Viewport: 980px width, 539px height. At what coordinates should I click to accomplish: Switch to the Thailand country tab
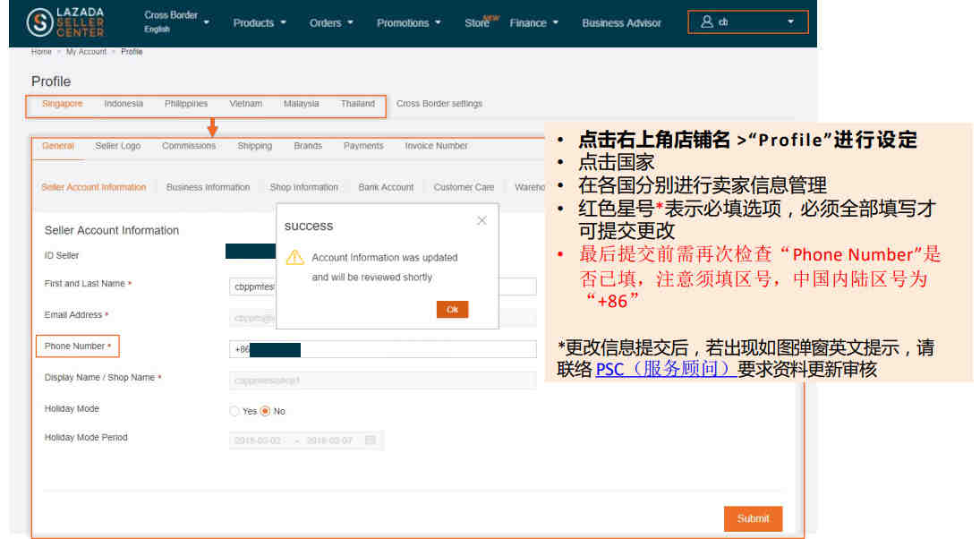coord(358,104)
